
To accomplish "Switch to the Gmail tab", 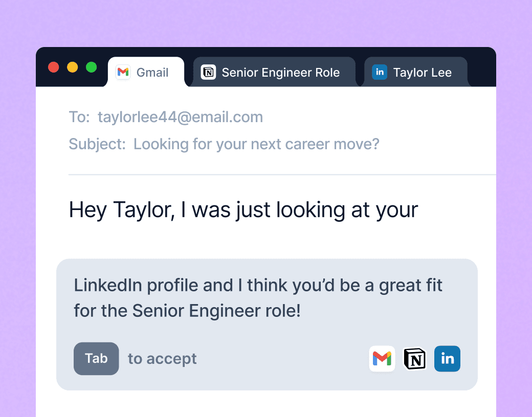I will [x=152, y=73].
